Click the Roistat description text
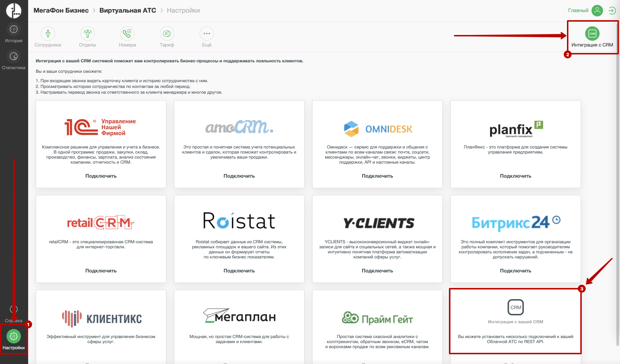The image size is (620, 364). (x=239, y=249)
